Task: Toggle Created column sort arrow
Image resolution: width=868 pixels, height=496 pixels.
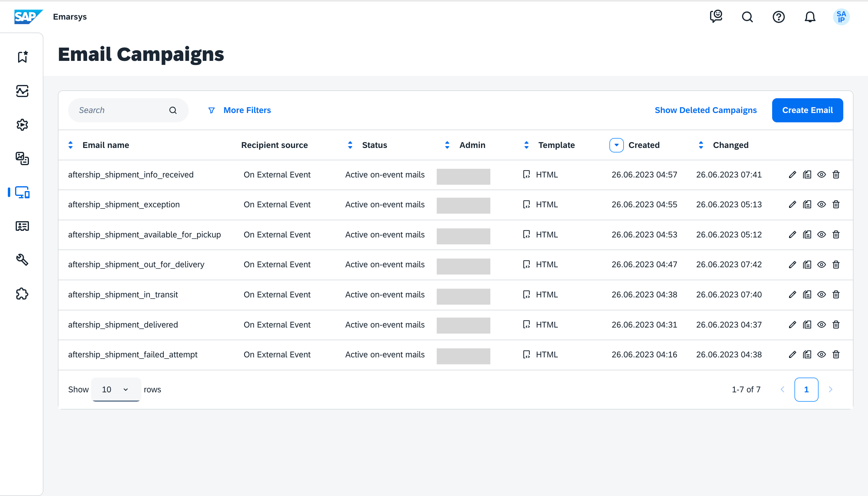Action: [x=616, y=145]
